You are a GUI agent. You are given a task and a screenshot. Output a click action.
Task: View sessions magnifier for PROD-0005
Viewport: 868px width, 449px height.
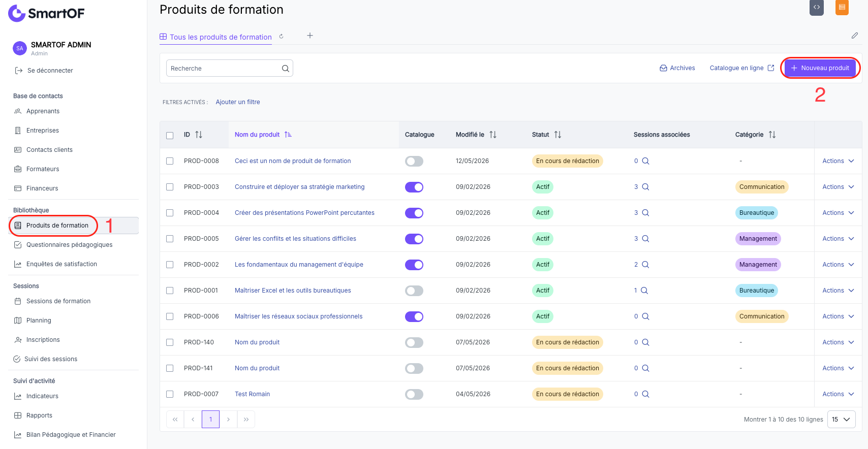click(x=645, y=239)
